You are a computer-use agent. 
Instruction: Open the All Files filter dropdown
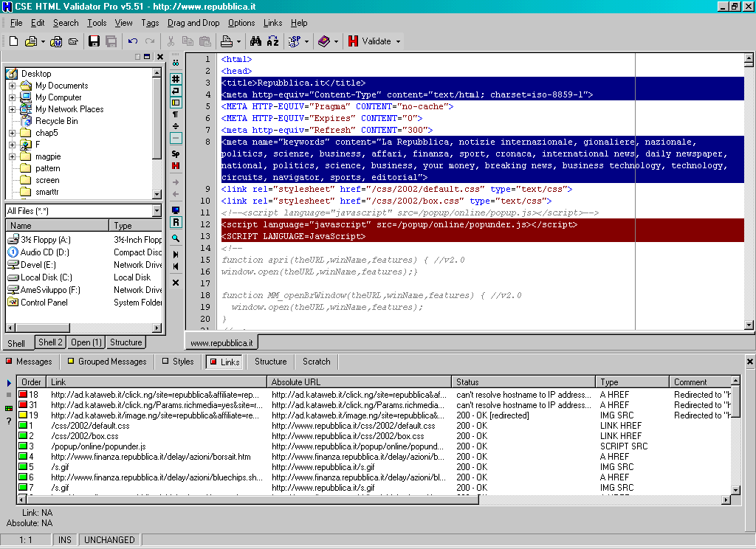click(x=157, y=211)
